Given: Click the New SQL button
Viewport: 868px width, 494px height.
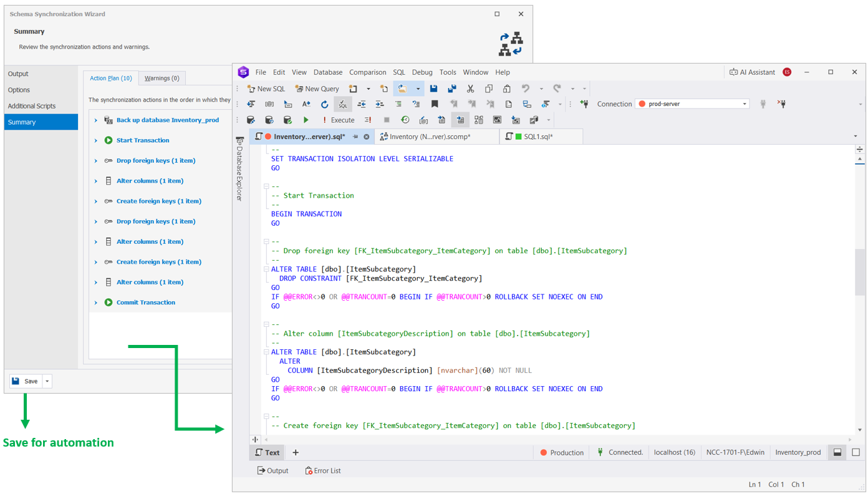Looking at the screenshot, I should tap(266, 89).
